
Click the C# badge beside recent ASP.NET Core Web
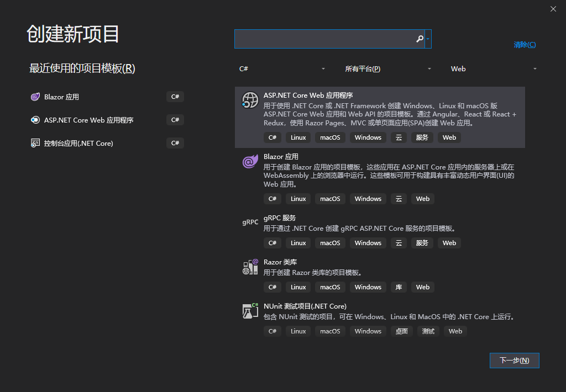tap(175, 120)
